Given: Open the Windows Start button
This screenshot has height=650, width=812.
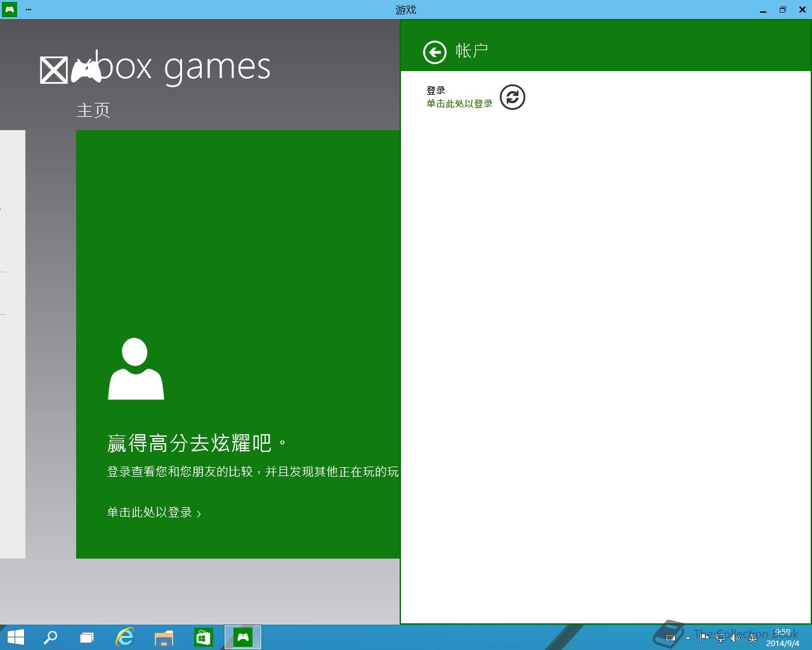Looking at the screenshot, I should (x=15, y=637).
